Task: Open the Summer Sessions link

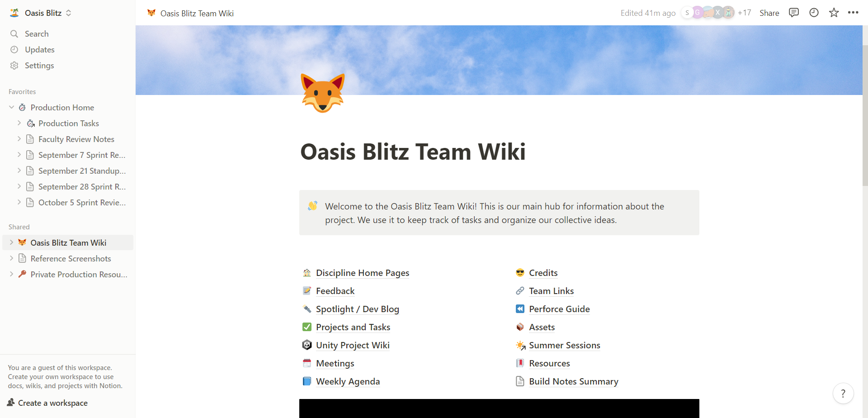Action: tap(565, 345)
